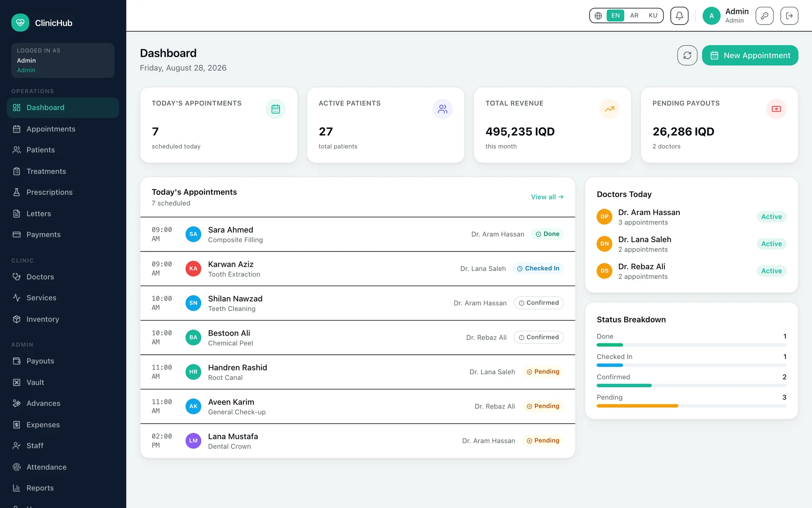Click the 495,235 IQD revenue value
The width and height of the screenshot is (812, 508).
[x=520, y=132]
